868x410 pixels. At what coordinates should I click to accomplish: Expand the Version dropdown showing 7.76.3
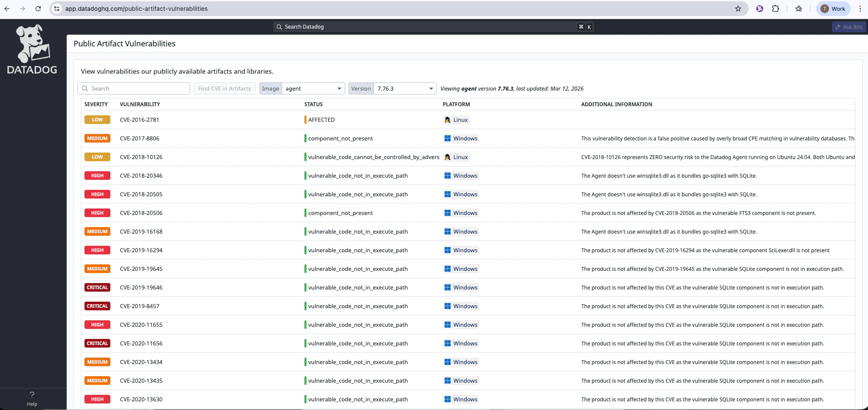click(405, 88)
